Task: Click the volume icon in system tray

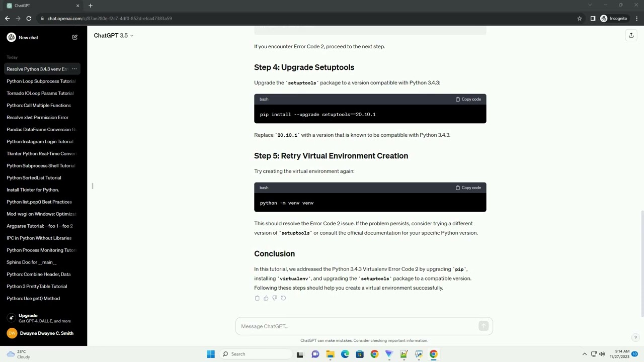Action: (x=602, y=354)
